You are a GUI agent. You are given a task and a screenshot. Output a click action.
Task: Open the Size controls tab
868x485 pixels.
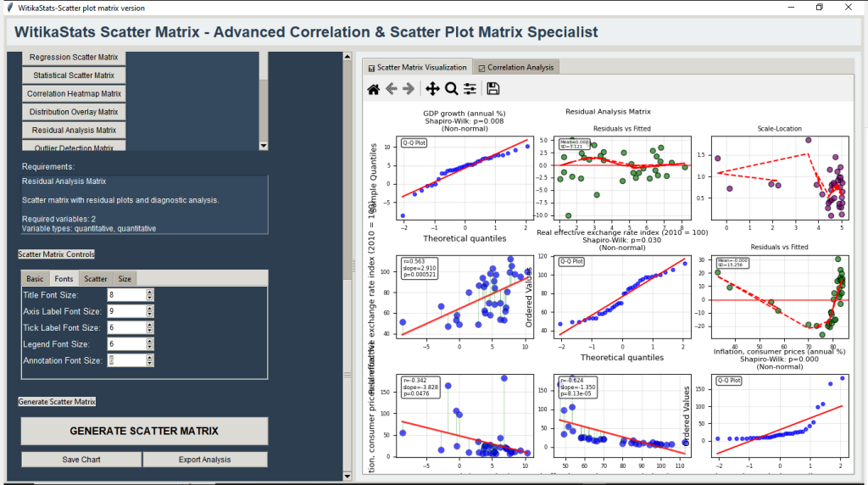[125, 278]
